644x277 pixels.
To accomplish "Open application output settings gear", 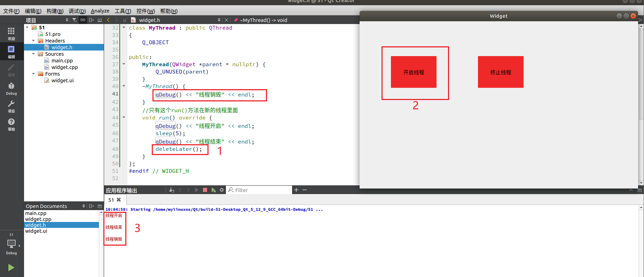I will (x=222, y=190).
